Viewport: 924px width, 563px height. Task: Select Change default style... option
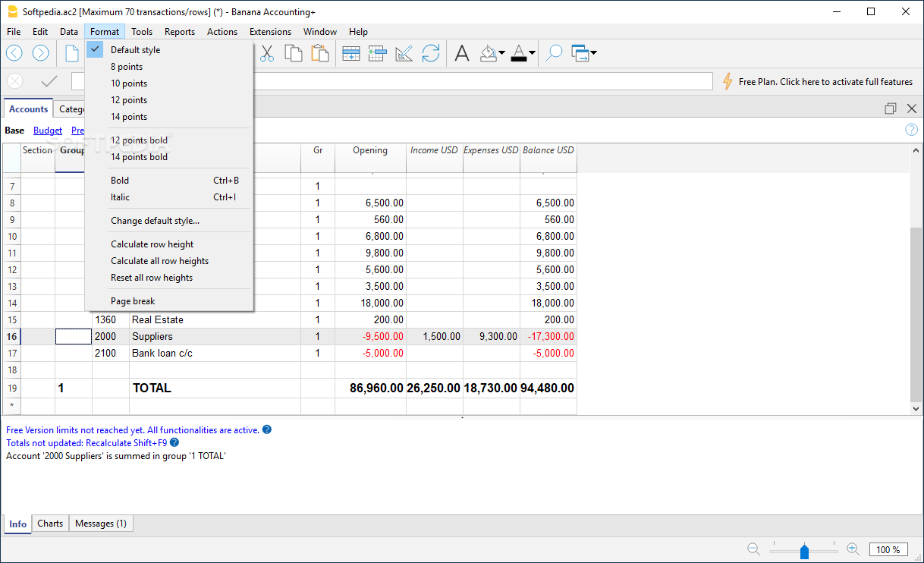[x=169, y=221]
